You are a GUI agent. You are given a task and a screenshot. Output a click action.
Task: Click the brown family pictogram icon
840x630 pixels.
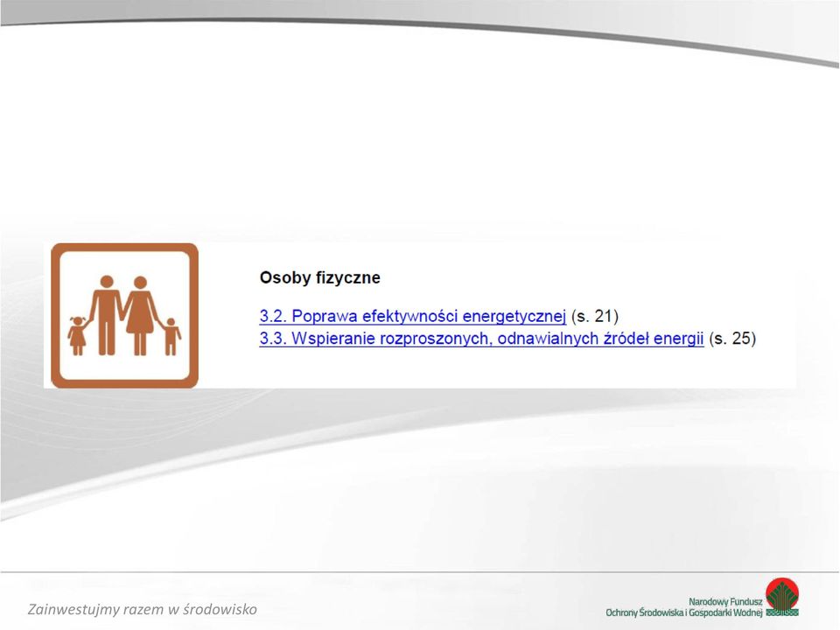point(124,316)
